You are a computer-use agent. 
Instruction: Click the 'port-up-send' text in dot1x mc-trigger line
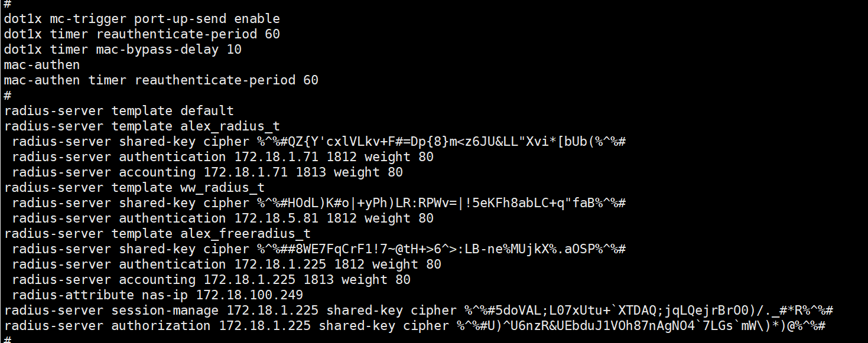[180, 19]
